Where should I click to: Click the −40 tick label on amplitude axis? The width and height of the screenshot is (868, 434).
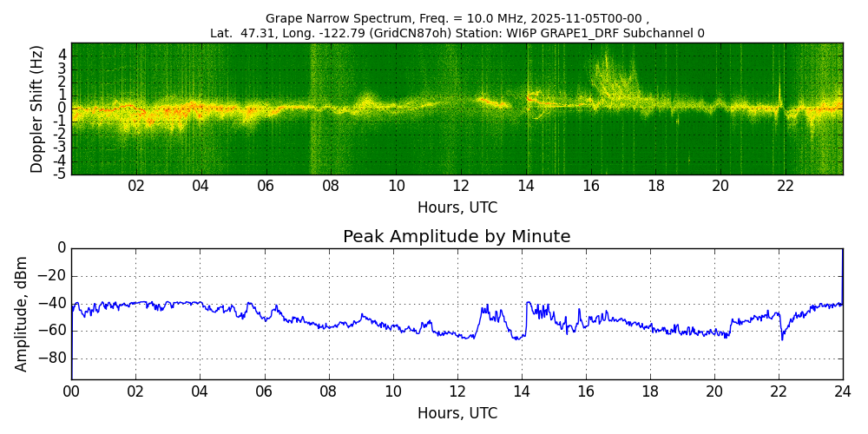pos(54,303)
